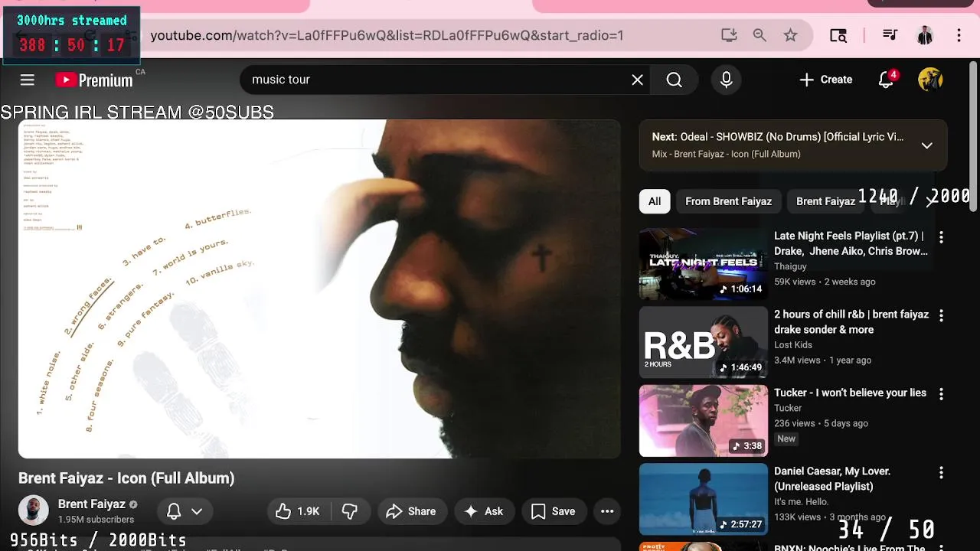Viewport: 980px width, 551px height.
Task: Click the R&B 2 hours thumbnail
Action: [704, 343]
